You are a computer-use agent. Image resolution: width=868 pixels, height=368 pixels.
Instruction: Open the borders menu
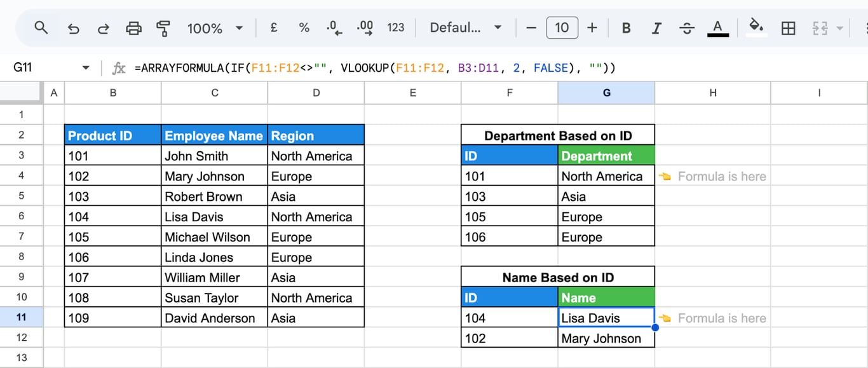click(x=789, y=28)
